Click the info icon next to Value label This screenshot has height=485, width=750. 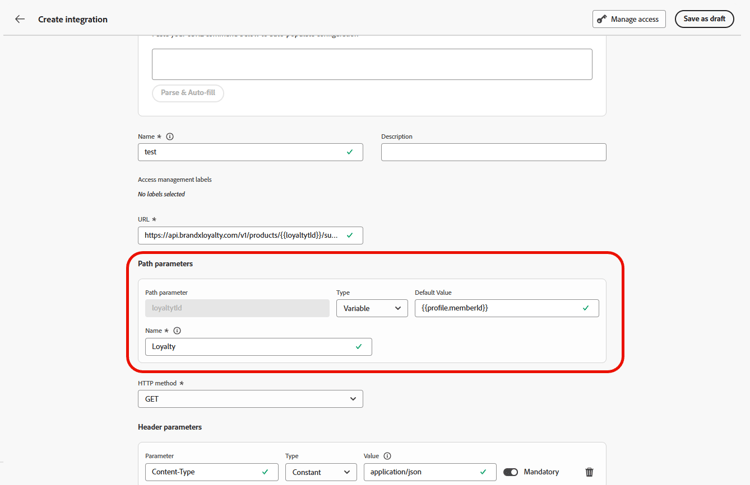click(387, 456)
